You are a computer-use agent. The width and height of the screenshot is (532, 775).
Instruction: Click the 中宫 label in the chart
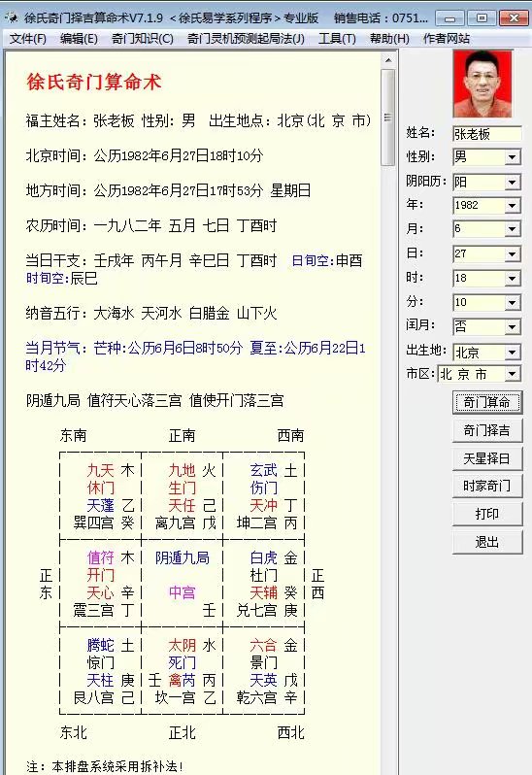tap(183, 592)
